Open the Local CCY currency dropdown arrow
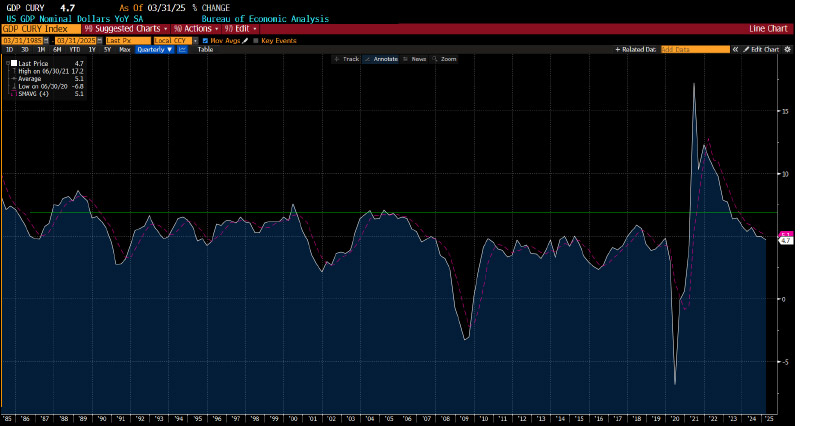 195,41
